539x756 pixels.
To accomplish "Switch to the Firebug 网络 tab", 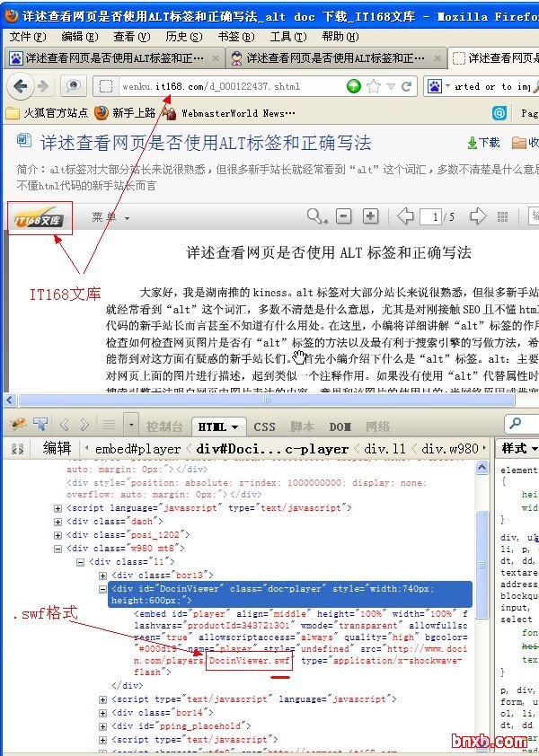I will (377, 426).
